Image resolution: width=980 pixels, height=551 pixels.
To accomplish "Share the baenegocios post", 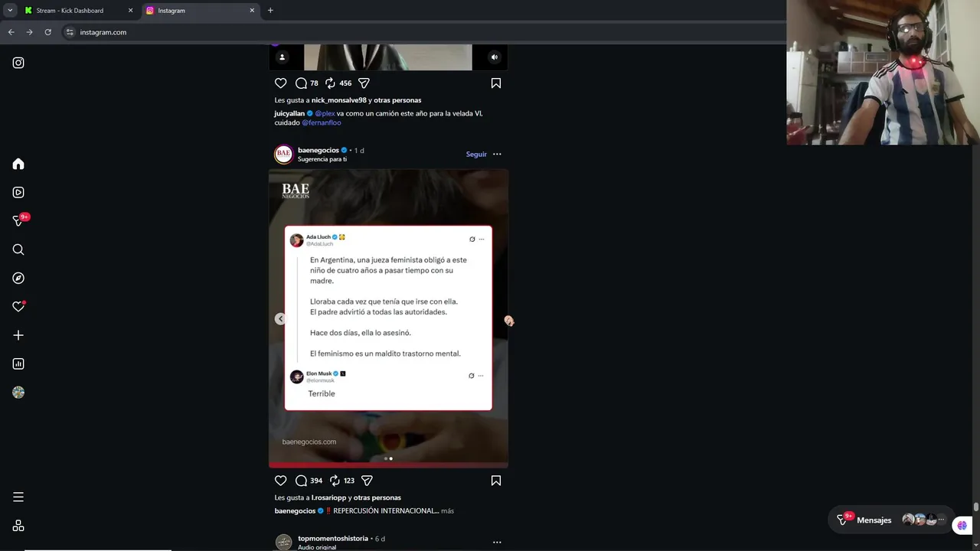I will [x=367, y=481].
